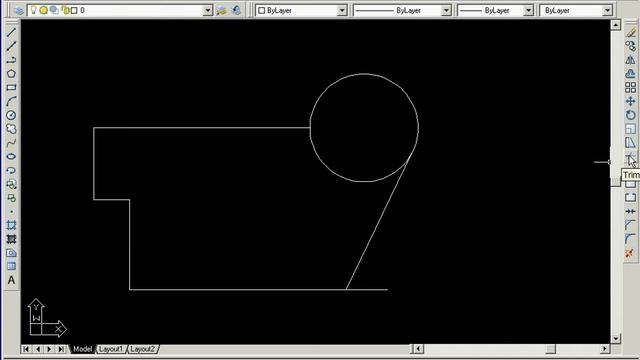
Task: Jump to the first layout tab arrow
Action: (x=26, y=349)
